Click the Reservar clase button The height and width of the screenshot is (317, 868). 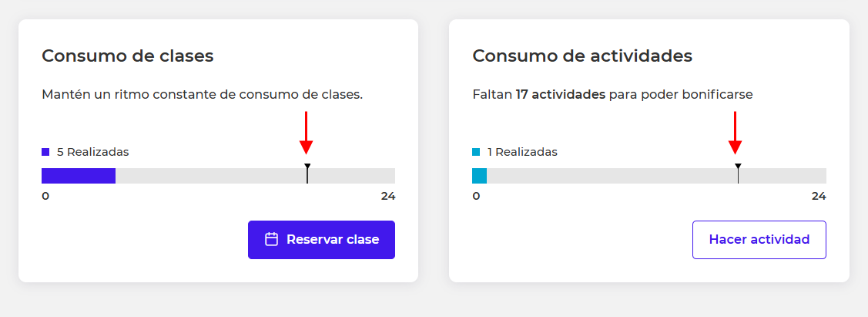pos(322,240)
